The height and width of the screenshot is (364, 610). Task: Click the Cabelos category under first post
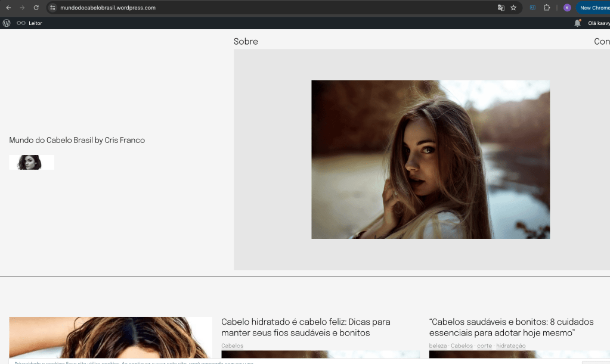[x=232, y=346]
